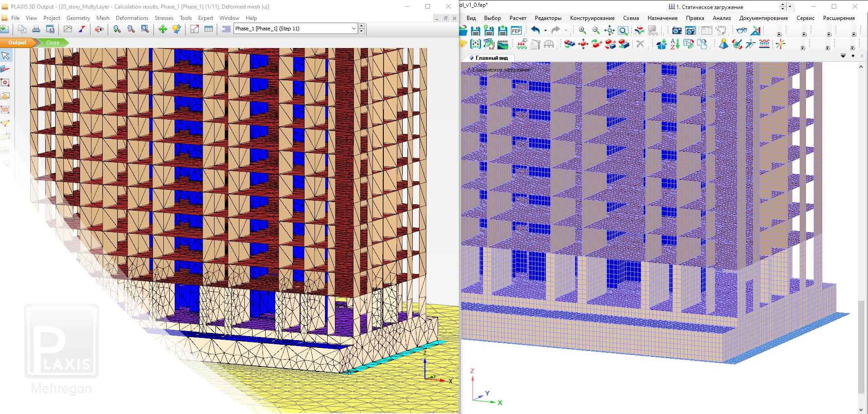Click the green Close button
This screenshot has height=414, width=868.
point(52,43)
